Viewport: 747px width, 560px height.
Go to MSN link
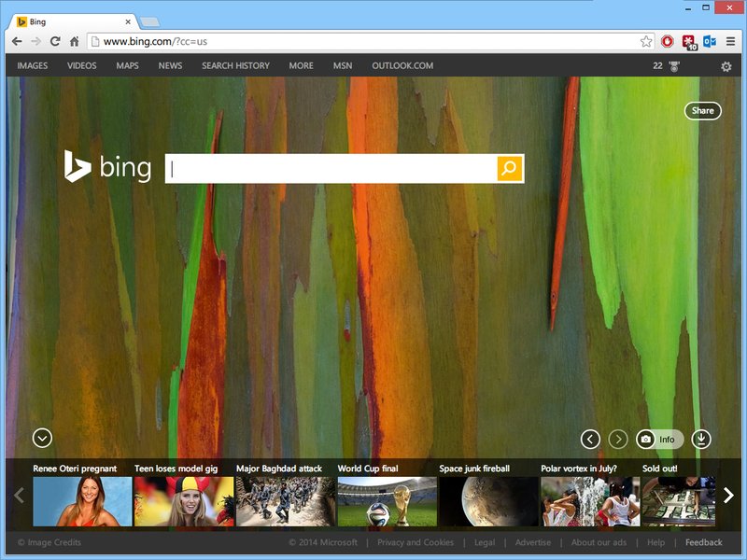click(x=343, y=65)
